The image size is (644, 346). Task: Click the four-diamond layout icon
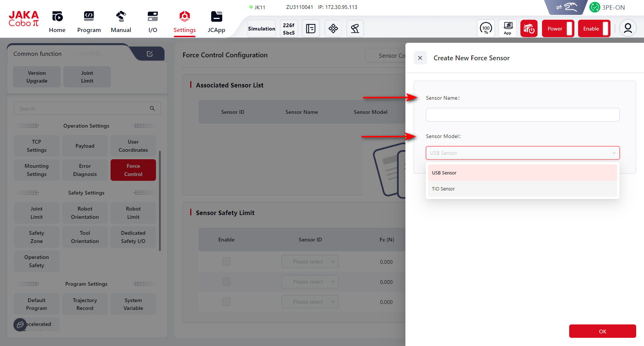pos(333,29)
